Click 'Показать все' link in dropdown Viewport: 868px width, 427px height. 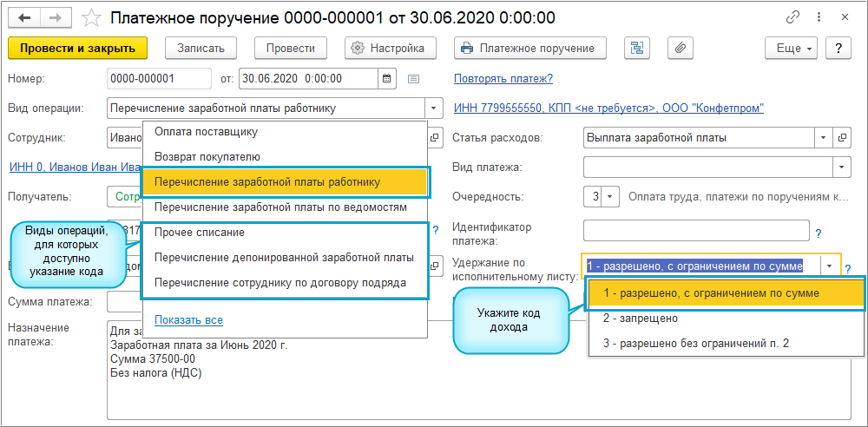[188, 320]
